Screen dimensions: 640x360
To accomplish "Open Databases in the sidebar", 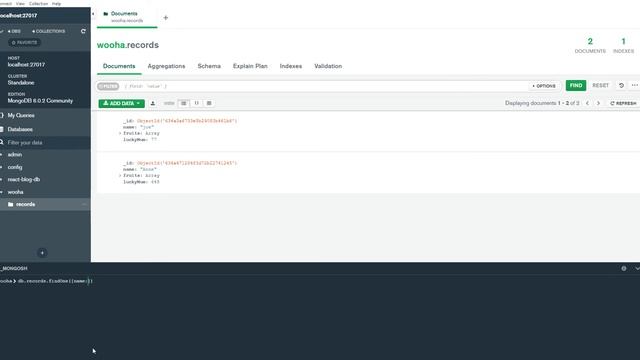I will pos(20,129).
